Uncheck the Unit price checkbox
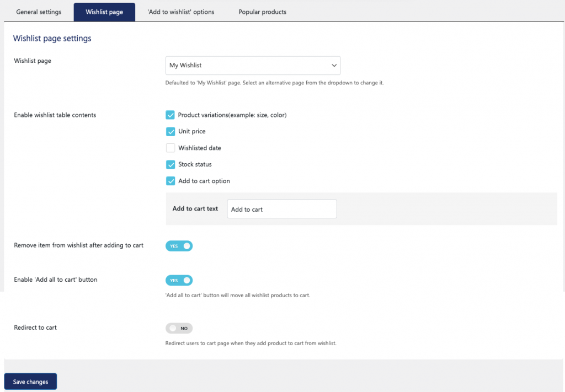 coord(170,131)
